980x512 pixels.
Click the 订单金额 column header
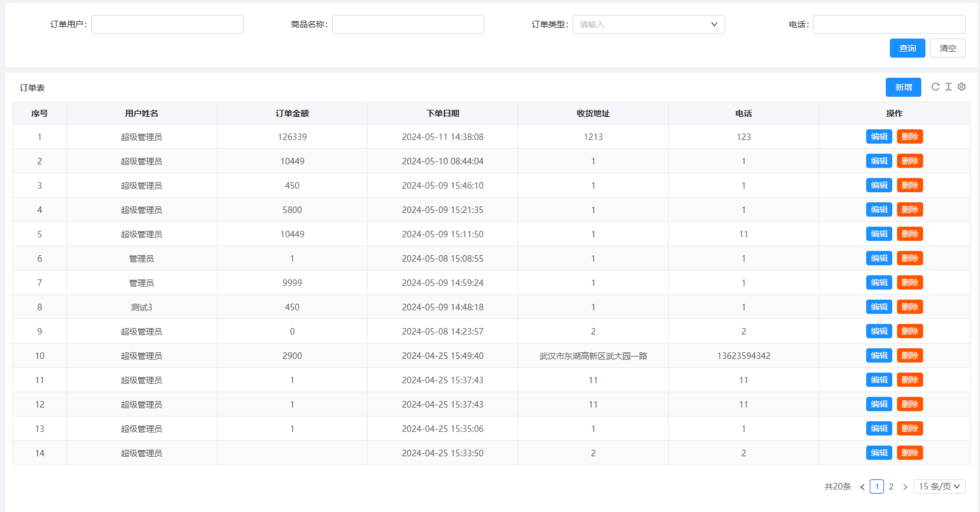click(x=292, y=113)
